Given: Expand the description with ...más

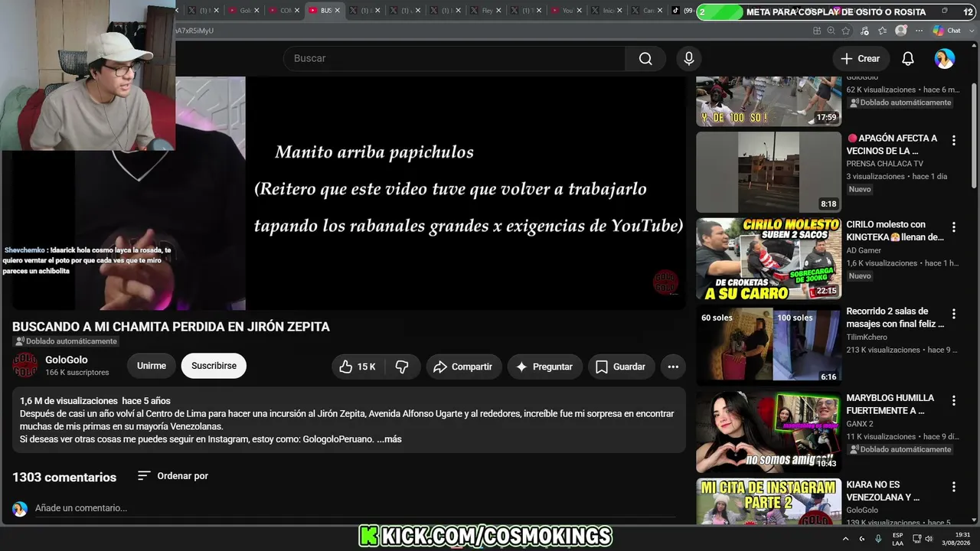Looking at the screenshot, I should [x=389, y=439].
